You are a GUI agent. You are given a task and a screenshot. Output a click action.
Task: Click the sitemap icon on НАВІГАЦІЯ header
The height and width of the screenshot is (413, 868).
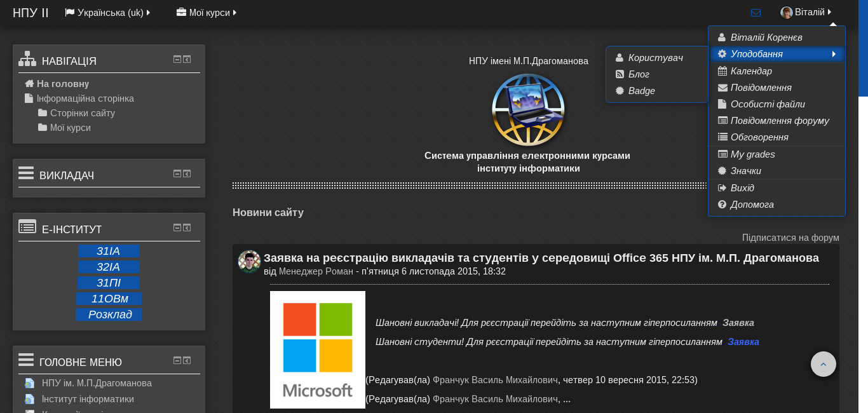(27, 58)
